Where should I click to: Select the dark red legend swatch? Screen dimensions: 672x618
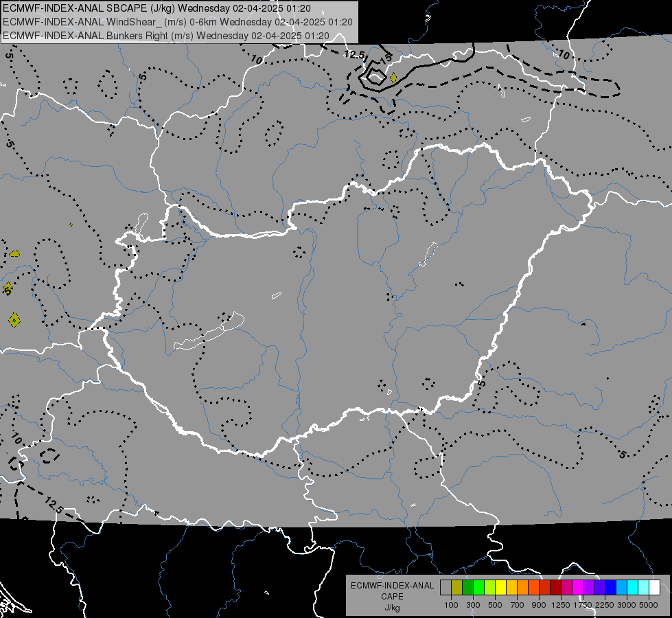[x=555, y=588]
